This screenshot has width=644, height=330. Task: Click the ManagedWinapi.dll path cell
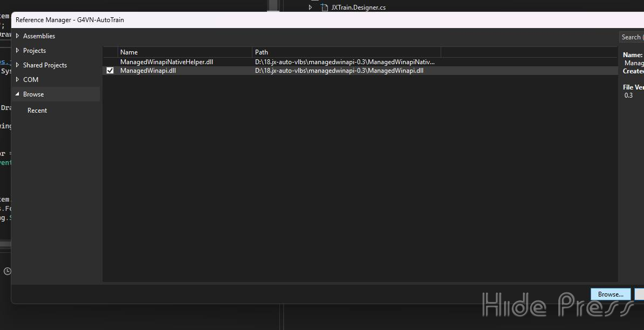pos(339,71)
